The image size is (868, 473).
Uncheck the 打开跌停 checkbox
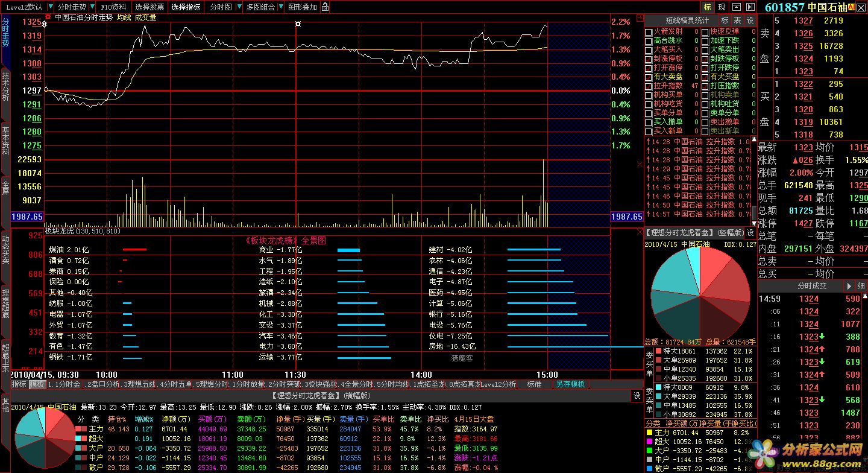705,68
